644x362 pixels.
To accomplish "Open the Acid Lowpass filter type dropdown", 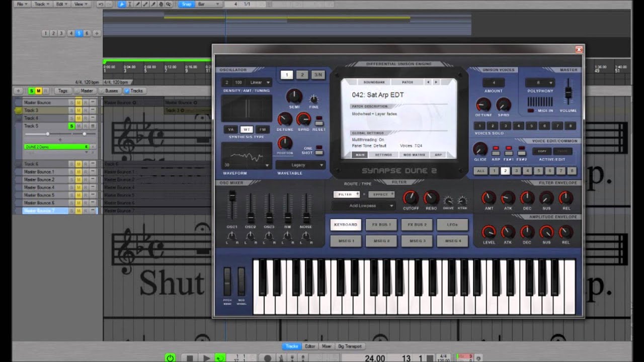I will coord(364,206).
